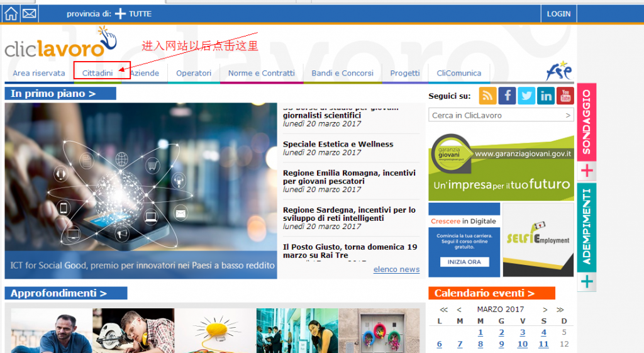Open Regione Emilia Romagna pescatori news
Screen dimensions: 644x353
(x=349, y=177)
